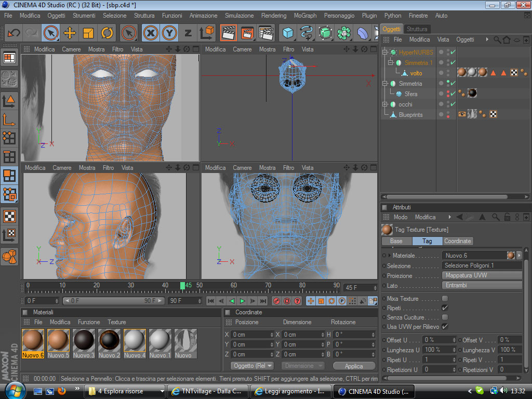This screenshot has width=532, height=399.
Task: Click the Applica button
Action: [x=354, y=366]
